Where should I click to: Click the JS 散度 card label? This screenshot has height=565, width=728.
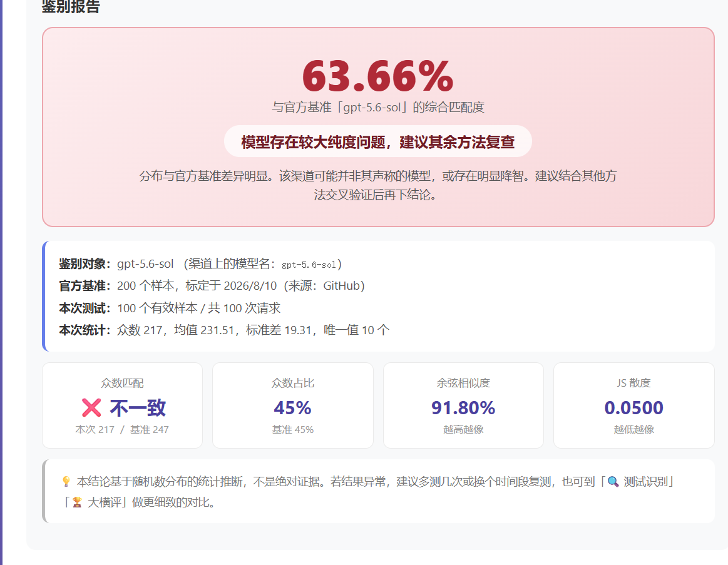pyautogui.click(x=633, y=383)
